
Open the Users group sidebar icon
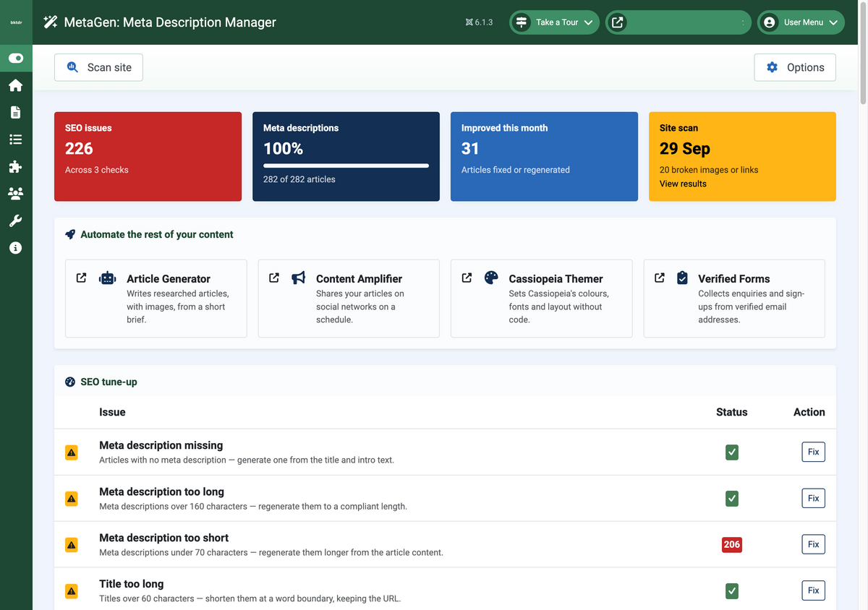(x=16, y=193)
